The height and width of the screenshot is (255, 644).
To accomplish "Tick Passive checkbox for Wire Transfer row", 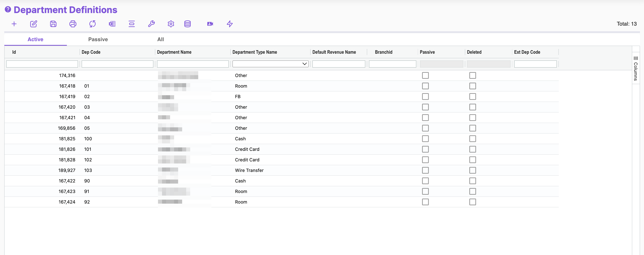I will (425, 170).
